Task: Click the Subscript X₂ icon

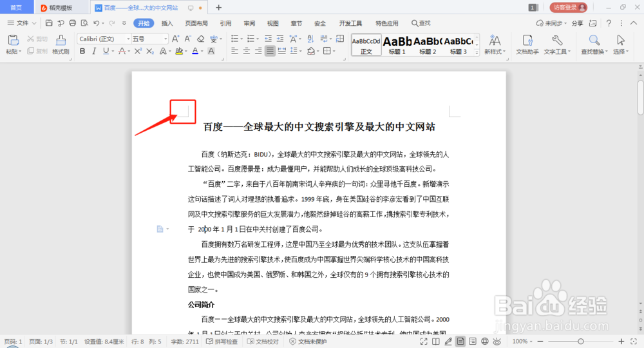Action: (150, 51)
